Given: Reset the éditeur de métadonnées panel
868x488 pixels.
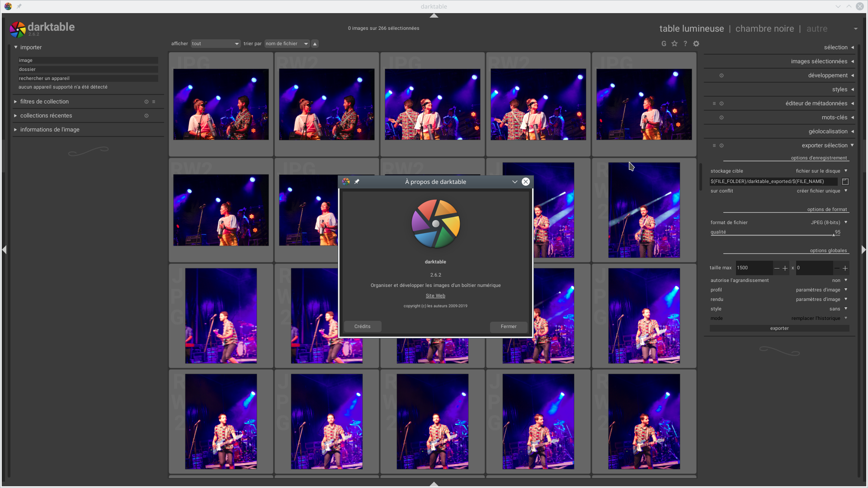Looking at the screenshot, I should (x=722, y=103).
